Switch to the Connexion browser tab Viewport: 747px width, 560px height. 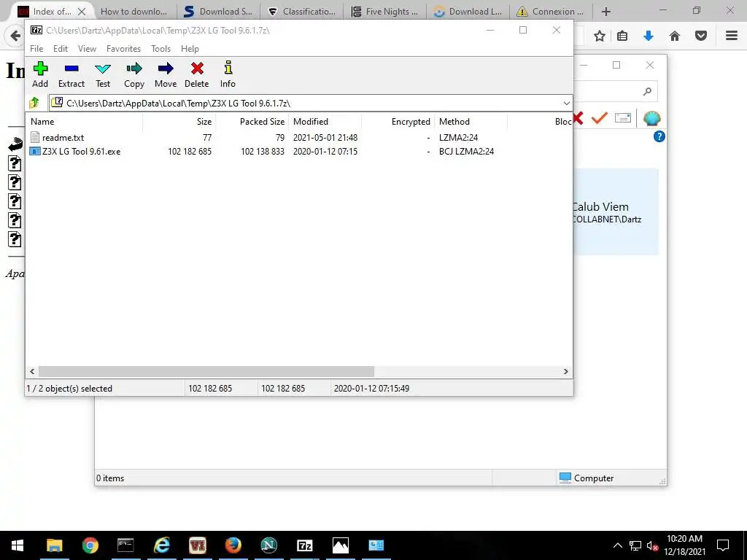(551, 12)
